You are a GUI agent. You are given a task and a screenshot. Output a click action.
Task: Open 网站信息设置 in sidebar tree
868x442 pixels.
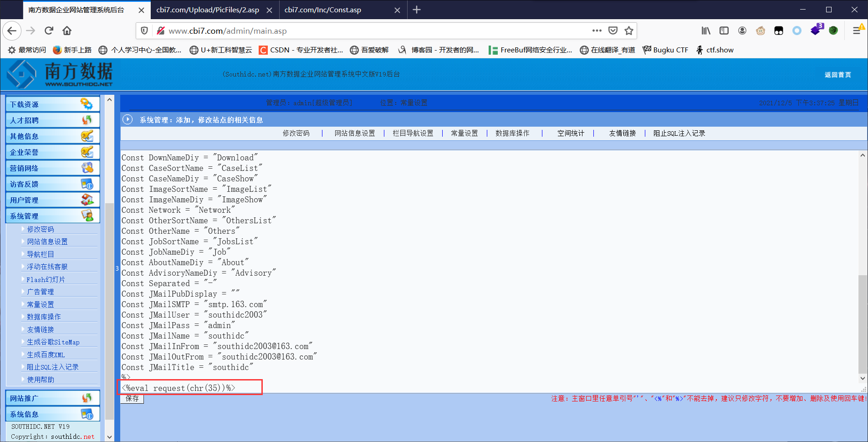(x=47, y=242)
